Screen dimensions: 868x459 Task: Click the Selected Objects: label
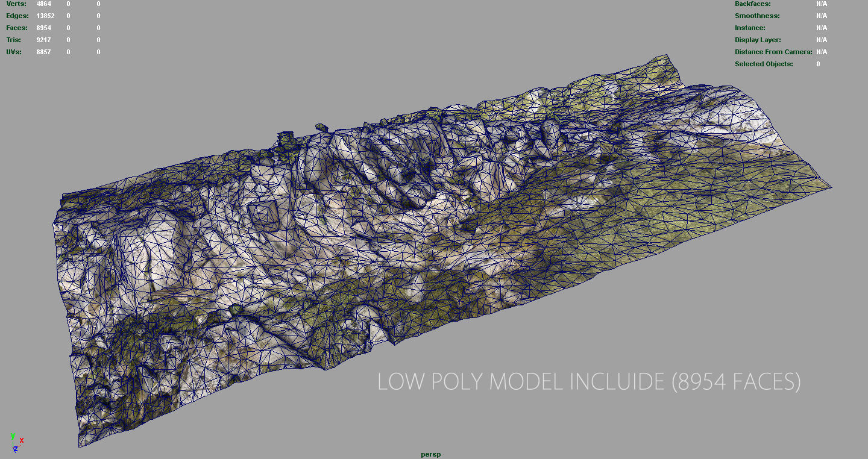[764, 64]
